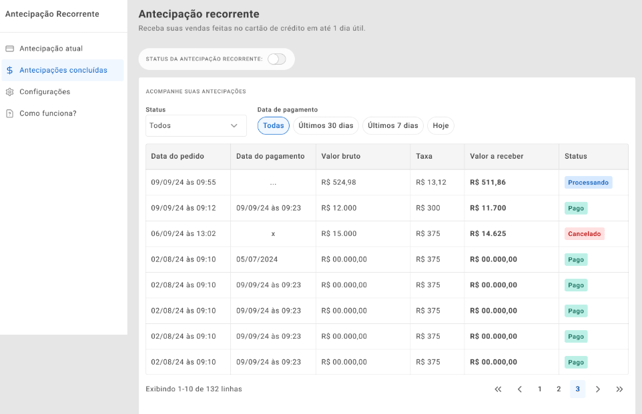
Task: Go to next page with right chevron
Action: (x=598, y=389)
